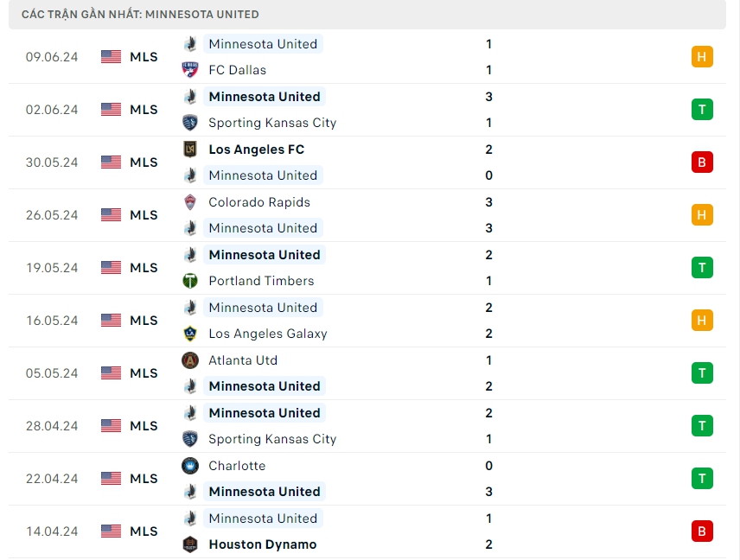Click the orange H badge for 09.06.24

pos(702,57)
